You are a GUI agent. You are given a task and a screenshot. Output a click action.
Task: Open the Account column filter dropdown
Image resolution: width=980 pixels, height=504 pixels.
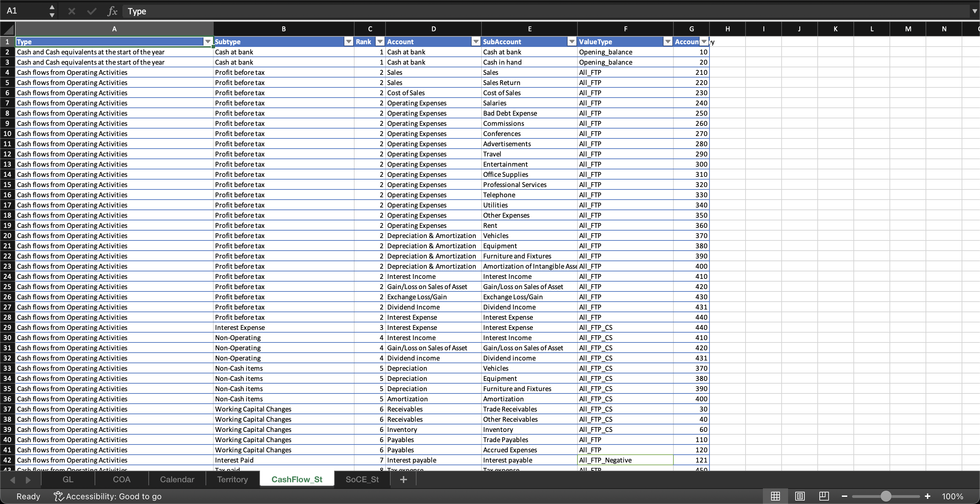coord(476,42)
